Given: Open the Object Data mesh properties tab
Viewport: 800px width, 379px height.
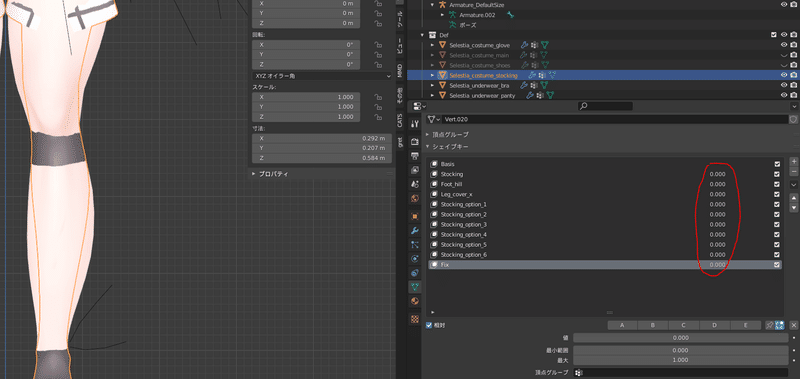Looking at the screenshot, I should coord(415,287).
